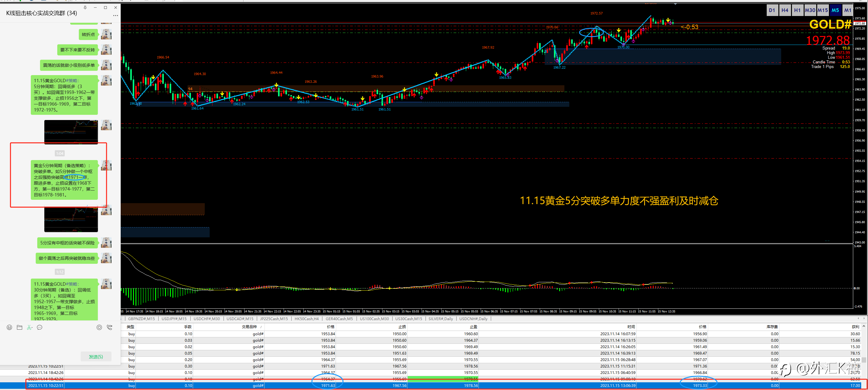Open the USDCHF#,M30 chart tab

[x=207, y=319]
